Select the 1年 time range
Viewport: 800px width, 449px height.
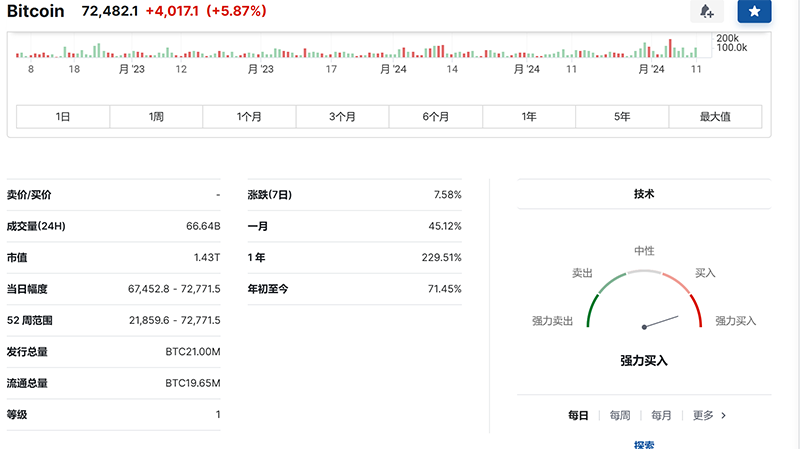click(529, 117)
